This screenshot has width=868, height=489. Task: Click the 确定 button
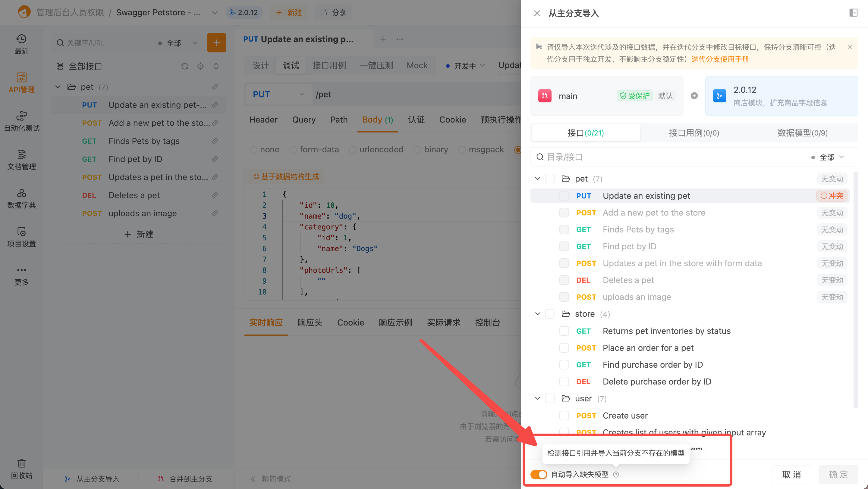pyautogui.click(x=838, y=475)
